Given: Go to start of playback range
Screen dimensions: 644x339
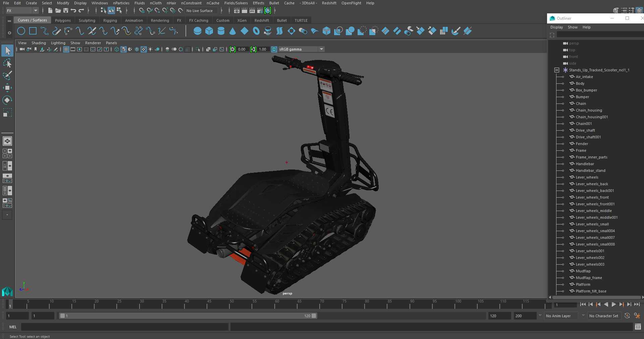Looking at the screenshot, I should (583, 304).
